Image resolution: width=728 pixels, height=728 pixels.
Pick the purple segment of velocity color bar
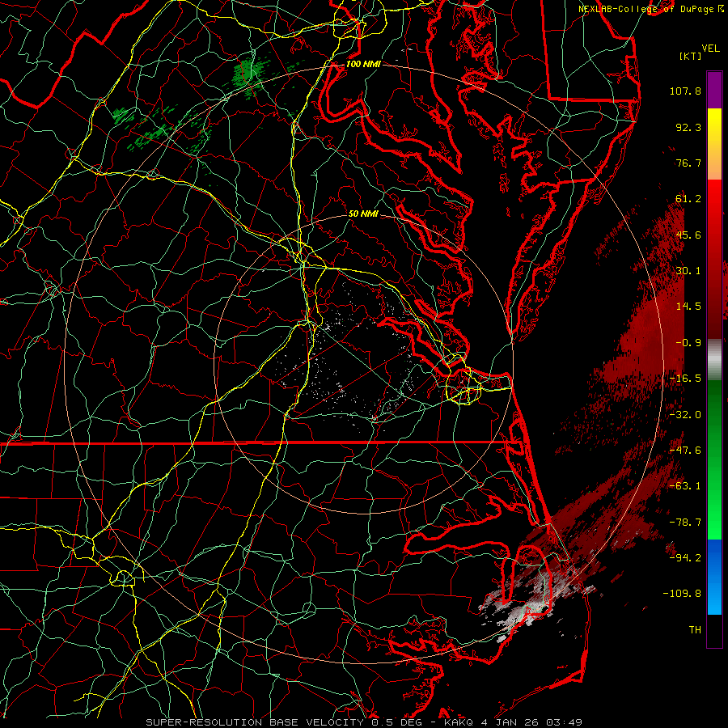714,90
